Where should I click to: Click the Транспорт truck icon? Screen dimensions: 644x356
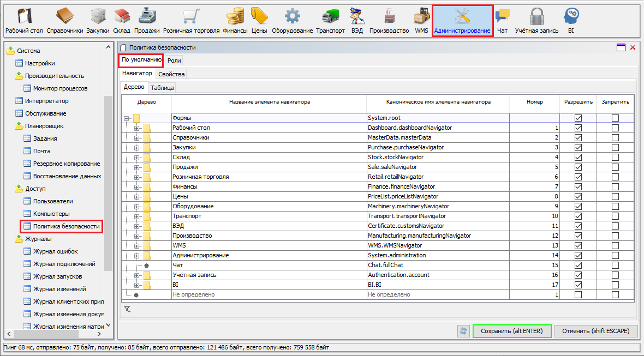click(330, 16)
